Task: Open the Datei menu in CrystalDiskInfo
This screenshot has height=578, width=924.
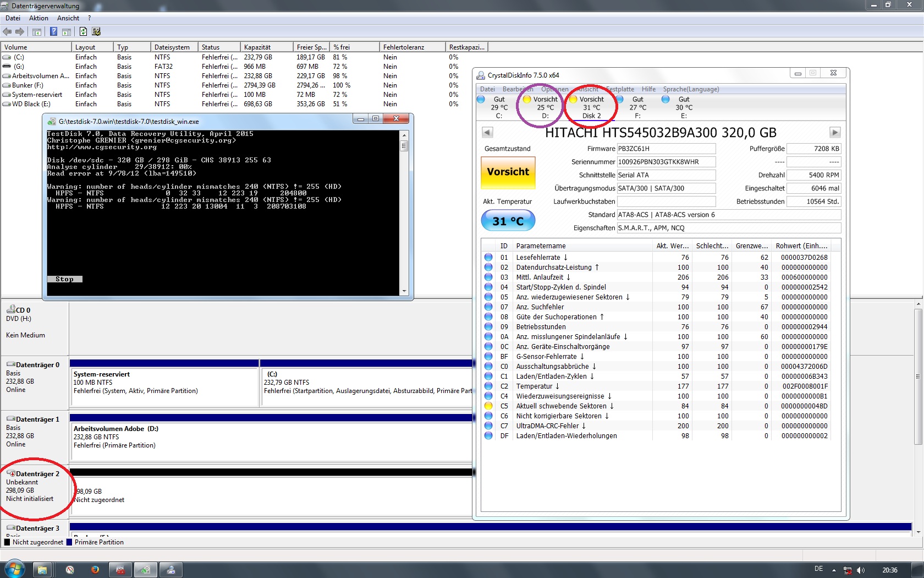Action: (487, 89)
